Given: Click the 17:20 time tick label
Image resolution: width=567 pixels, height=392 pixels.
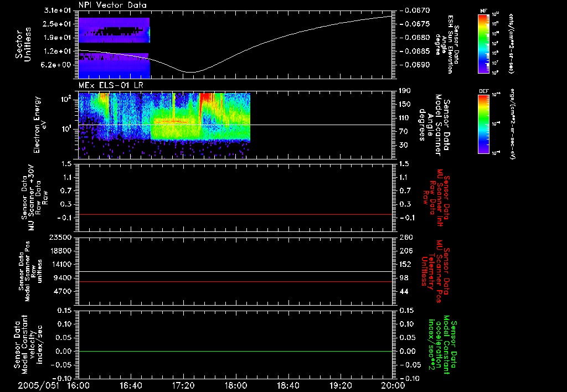Looking at the screenshot, I should point(183,385).
